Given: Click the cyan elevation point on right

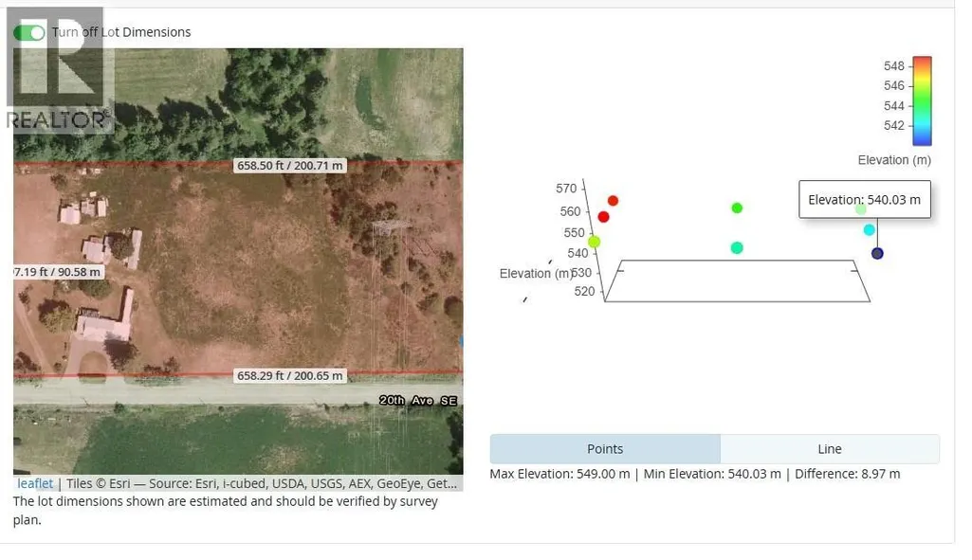Looking at the screenshot, I should click(869, 230).
